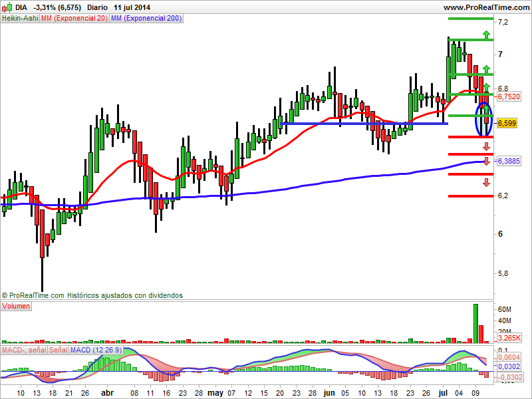Click the red 6,7520 EMA value tag
Screen dimensions: 532x399
(x=509, y=96)
